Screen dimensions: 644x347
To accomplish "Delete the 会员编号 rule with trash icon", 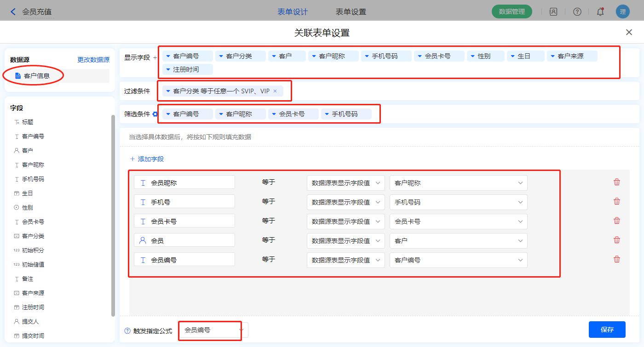I will pyautogui.click(x=617, y=259).
